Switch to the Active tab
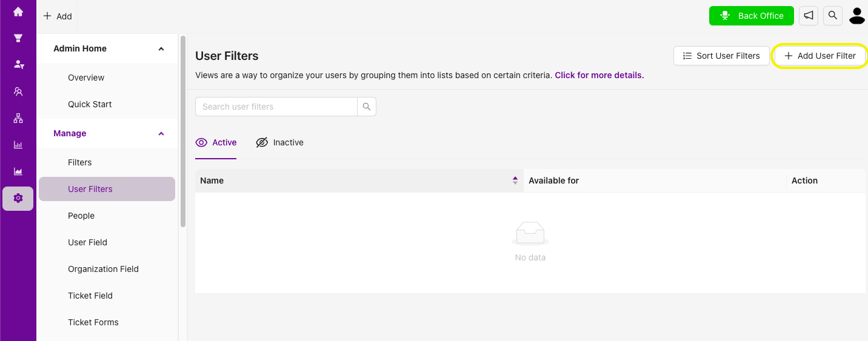The height and width of the screenshot is (341, 868). (216, 142)
